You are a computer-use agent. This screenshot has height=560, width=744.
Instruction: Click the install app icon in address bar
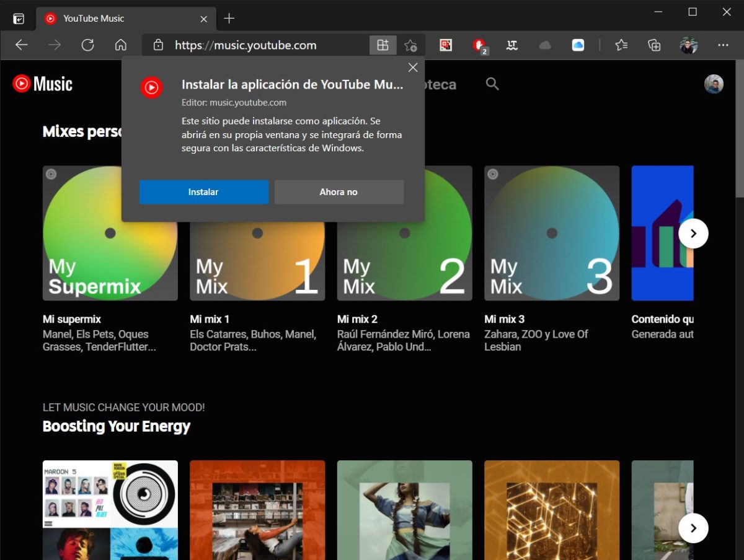tap(383, 45)
